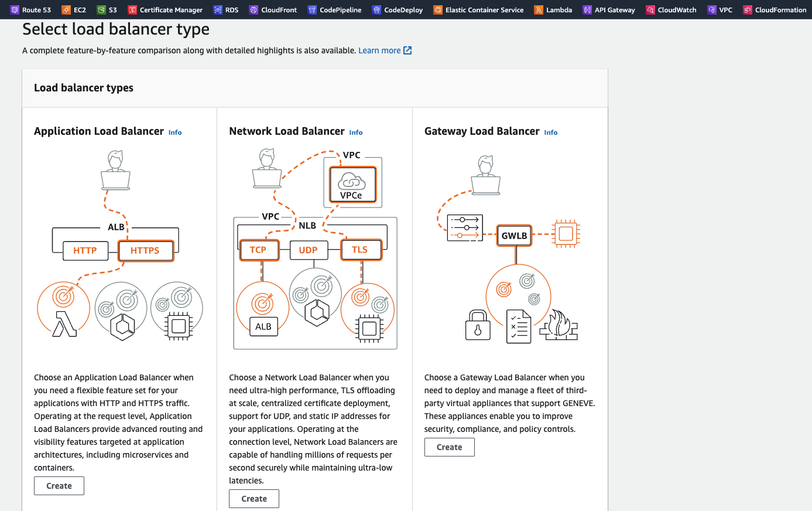Screen dimensions: 812x511
Task: Click the CloudFormation service icon
Action: pyautogui.click(x=748, y=10)
